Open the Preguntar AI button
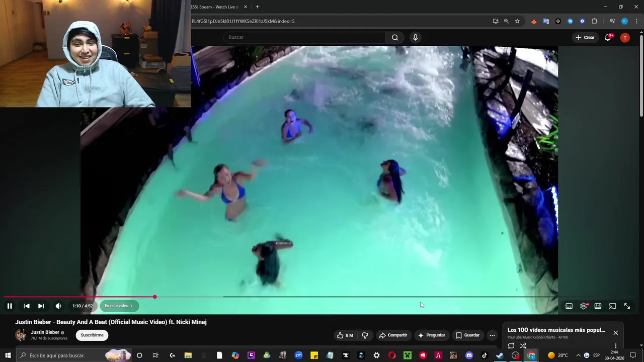 [432, 335]
